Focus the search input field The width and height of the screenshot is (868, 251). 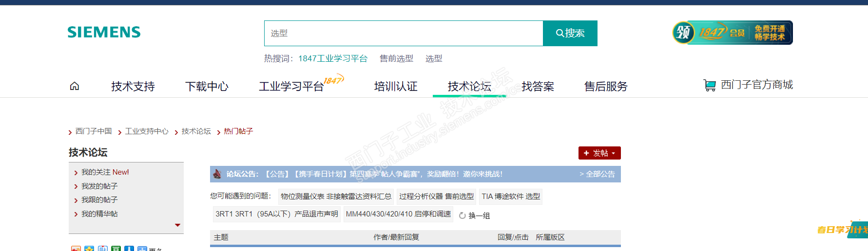pos(404,33)
